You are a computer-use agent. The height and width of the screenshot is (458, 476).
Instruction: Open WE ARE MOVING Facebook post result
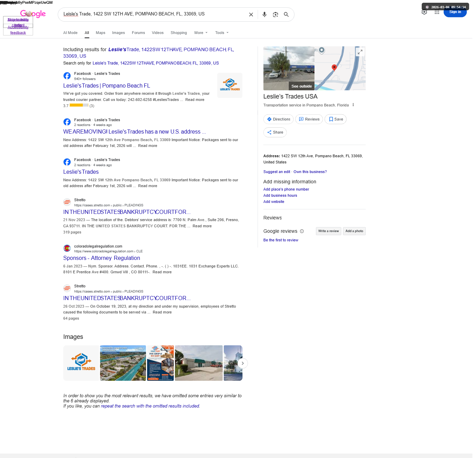click(x=134, y=132)
